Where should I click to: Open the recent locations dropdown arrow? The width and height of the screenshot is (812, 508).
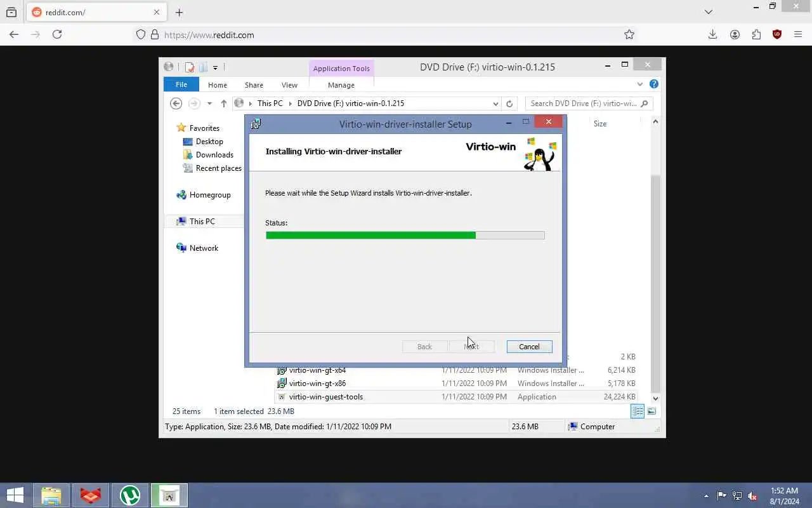pyautogui.click(x=209, y=104)
